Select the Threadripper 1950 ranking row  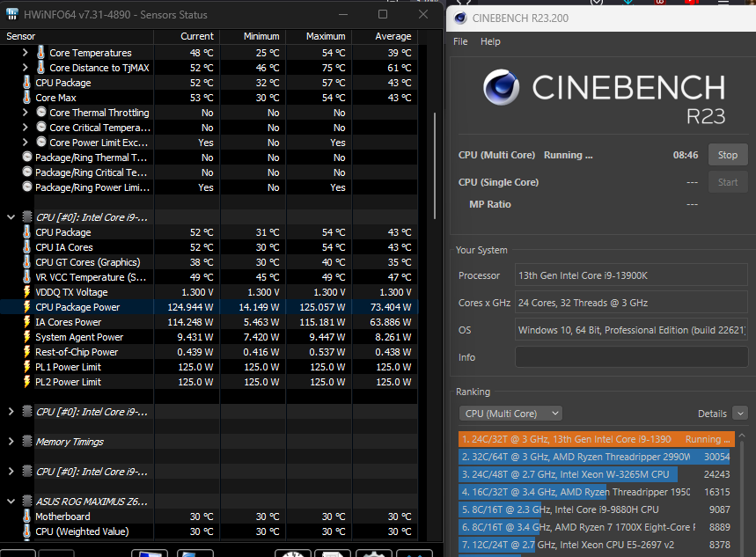[597, 492]
